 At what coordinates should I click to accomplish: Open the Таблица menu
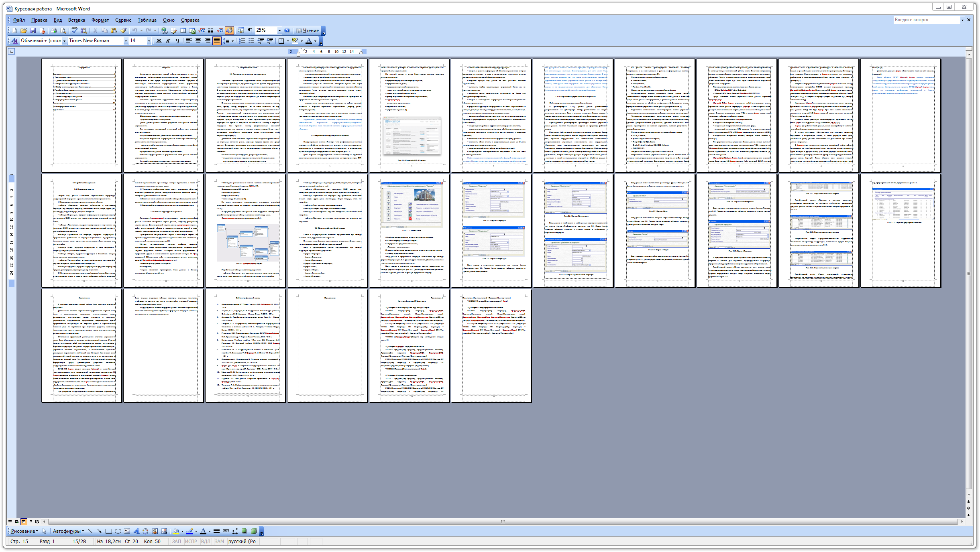click(147, 20)
